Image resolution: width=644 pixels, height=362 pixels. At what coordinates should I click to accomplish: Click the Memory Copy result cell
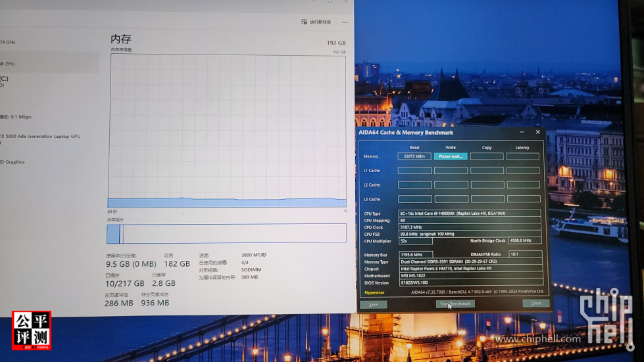click(x=487, y=156)
